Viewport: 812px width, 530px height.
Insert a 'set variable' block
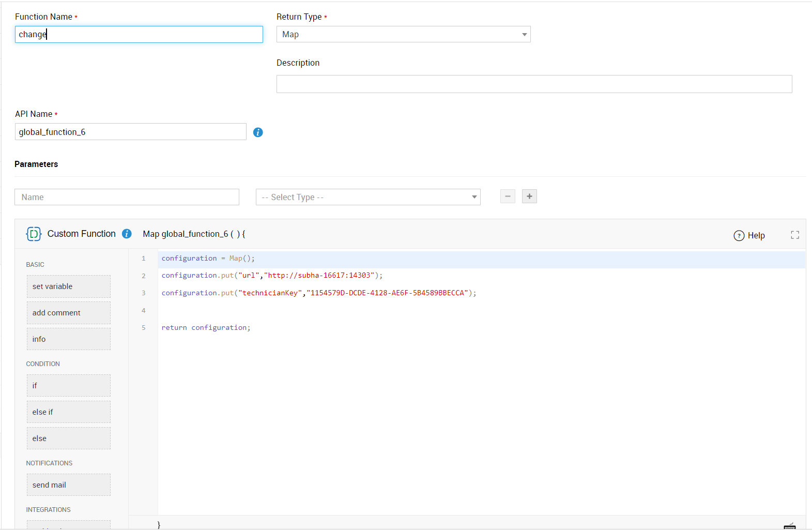[x=69, y=286]
